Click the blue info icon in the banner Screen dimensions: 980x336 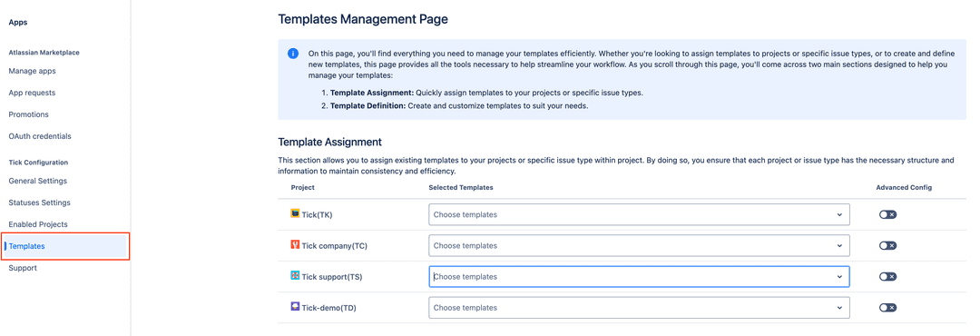pos(292,54)
